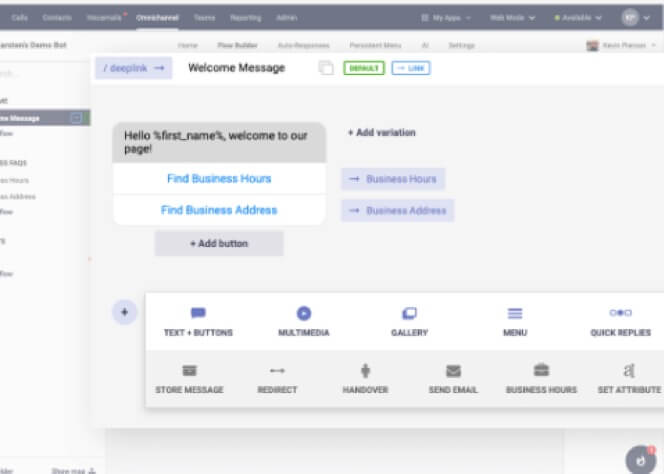Add a Gallery block
The height and width of the screenshot is (474, 664).
coord(409,322)
